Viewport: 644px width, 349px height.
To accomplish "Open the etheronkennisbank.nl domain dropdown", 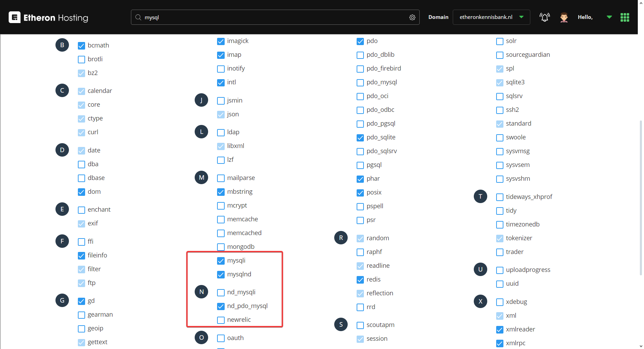I will click(491, 17).
